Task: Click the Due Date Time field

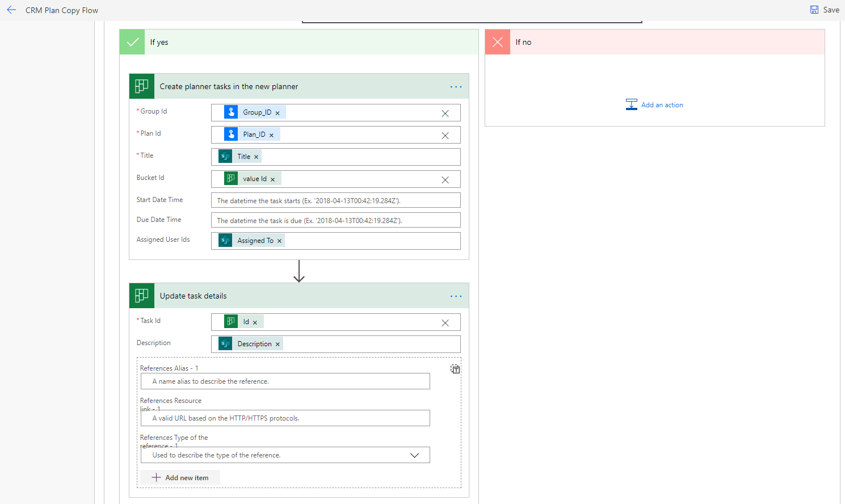Action: pyautogui.click(x=335, y=220)
